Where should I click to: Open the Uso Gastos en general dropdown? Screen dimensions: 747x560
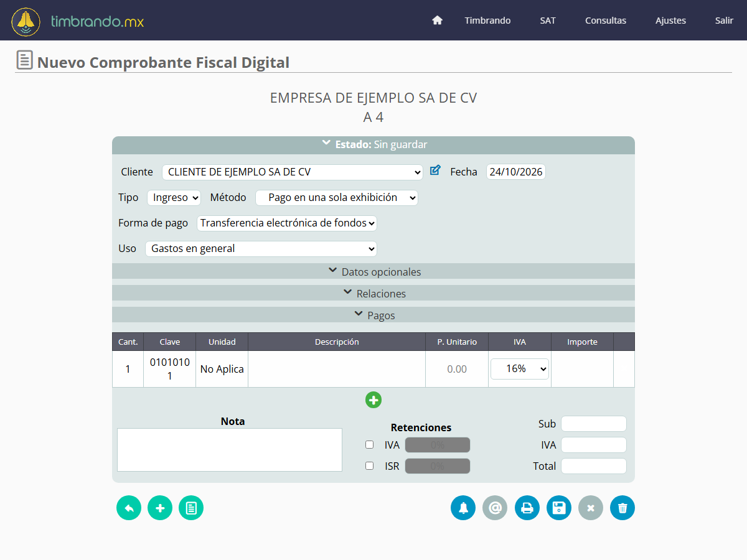pyautogui.click(x=261, y=249)
